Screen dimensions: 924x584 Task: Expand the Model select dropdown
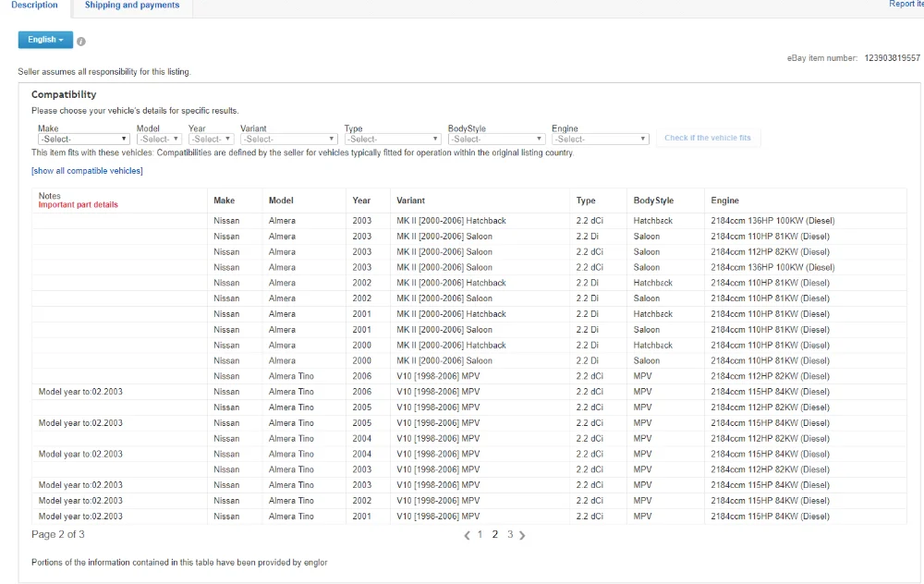[159, 140]
